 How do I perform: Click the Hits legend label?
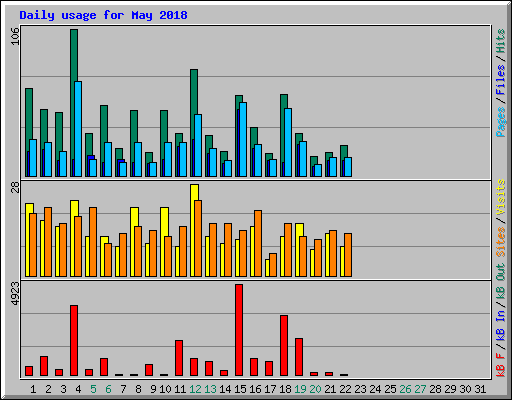(x=501, y=41)
